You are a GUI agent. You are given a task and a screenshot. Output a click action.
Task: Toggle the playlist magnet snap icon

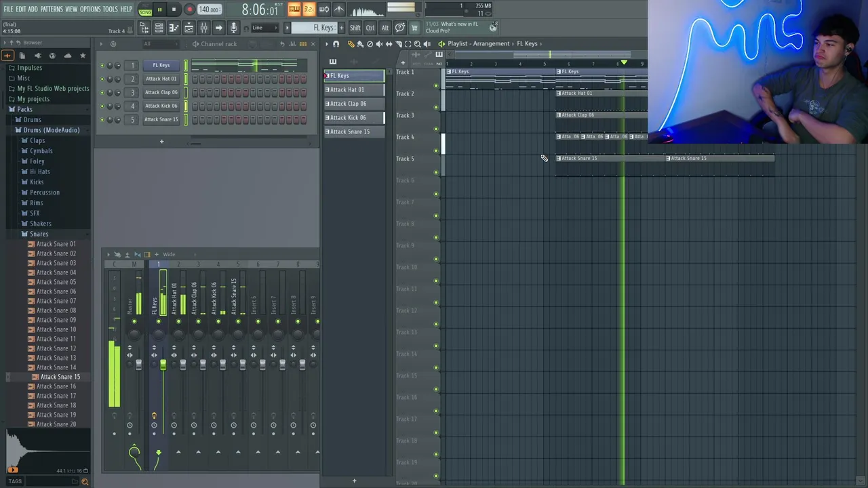[x=336, y=43]
